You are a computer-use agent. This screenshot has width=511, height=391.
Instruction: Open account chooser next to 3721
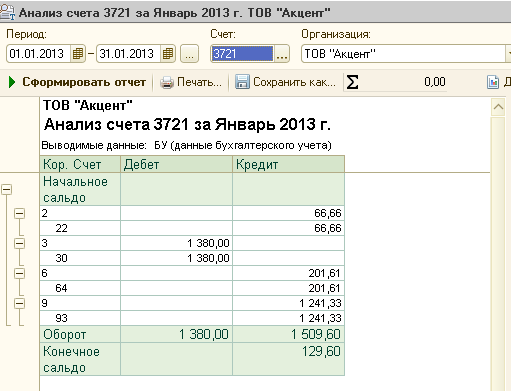[282, 54]
